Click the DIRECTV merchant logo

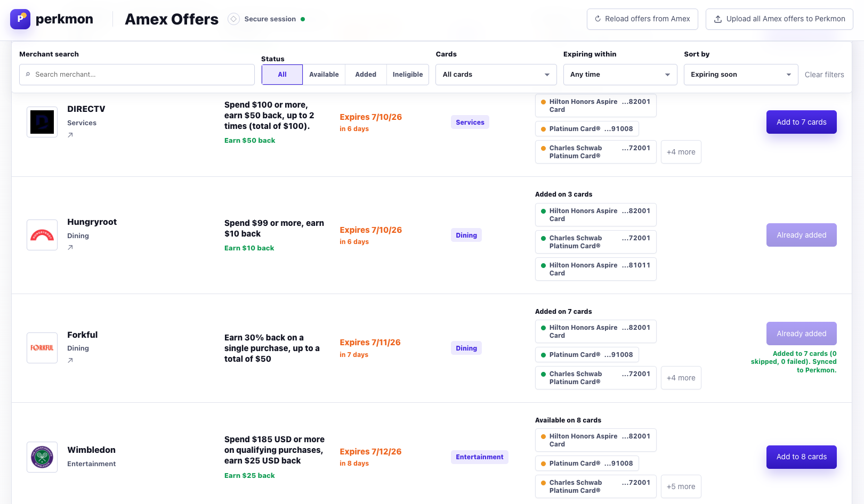[42, 122]
